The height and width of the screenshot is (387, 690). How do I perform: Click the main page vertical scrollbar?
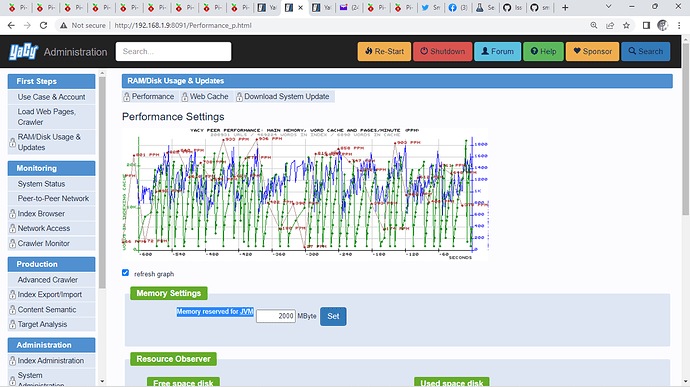(686, 128)
